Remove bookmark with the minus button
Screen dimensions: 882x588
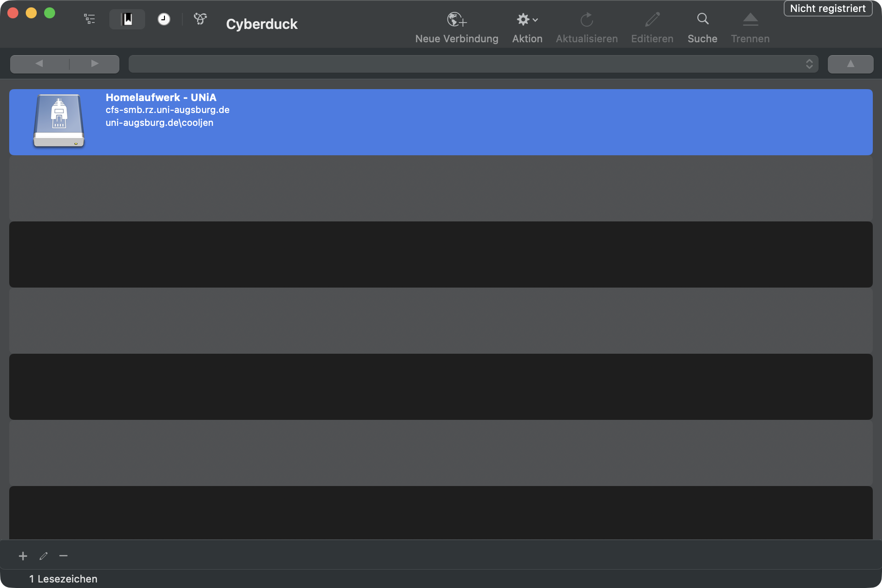[x=63, y=556]
